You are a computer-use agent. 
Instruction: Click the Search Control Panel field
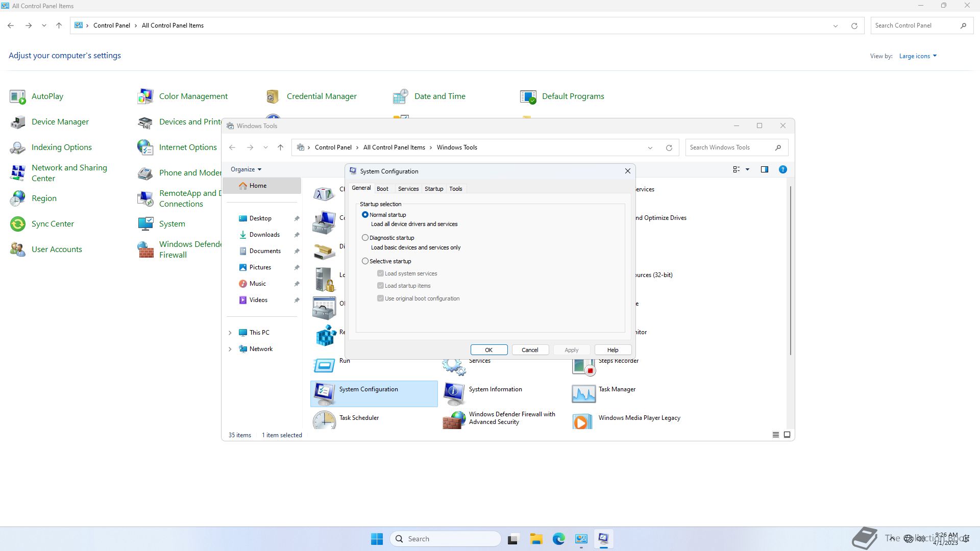[x=921, y=26]
